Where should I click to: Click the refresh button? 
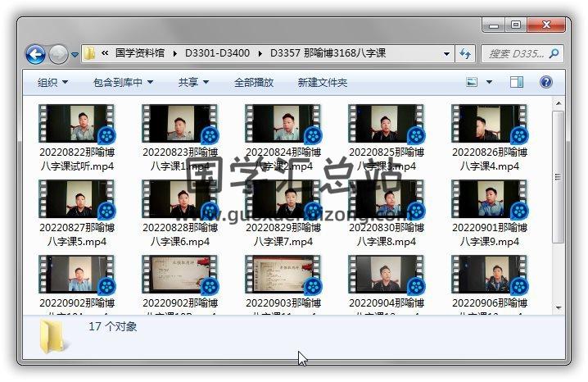click(x=465, y=53)
